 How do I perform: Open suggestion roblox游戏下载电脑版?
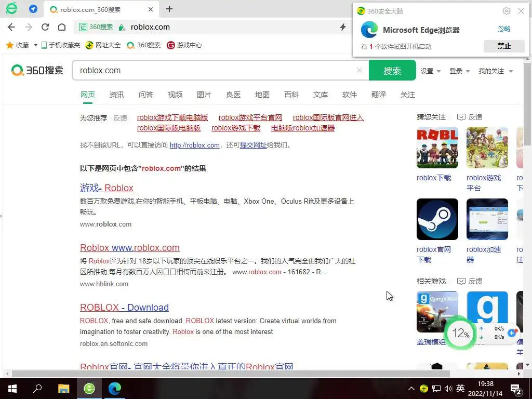click(172, 118)
